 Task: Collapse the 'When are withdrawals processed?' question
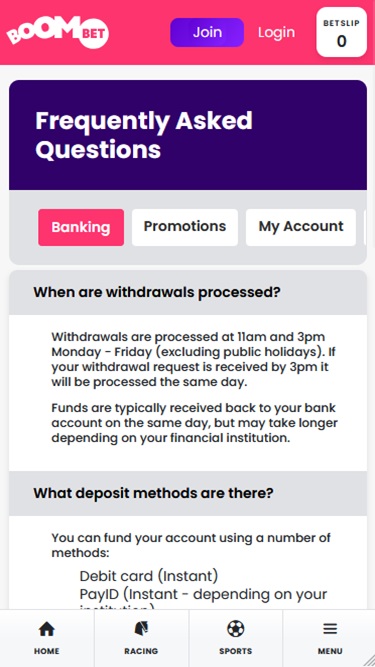pyautogui.click(x=188, y=293)
